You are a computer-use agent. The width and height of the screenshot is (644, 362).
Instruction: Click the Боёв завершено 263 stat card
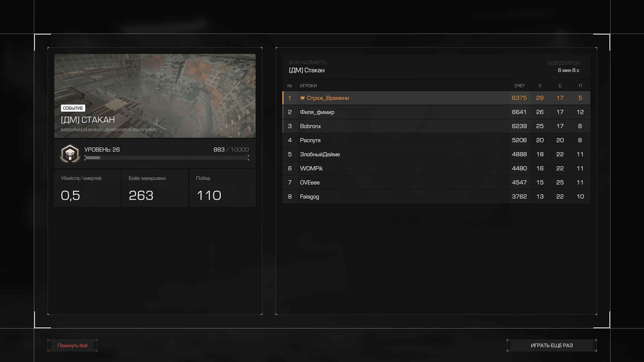coord(155,188)
